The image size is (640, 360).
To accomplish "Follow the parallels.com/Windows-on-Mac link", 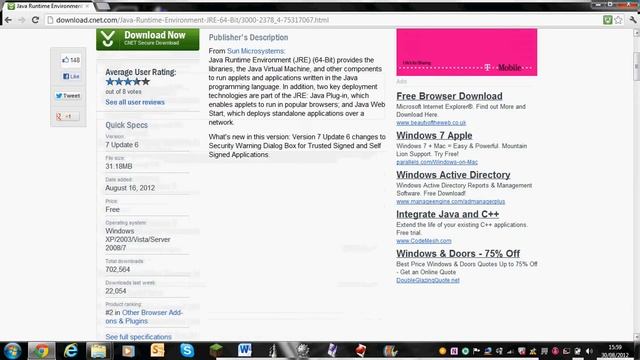I will point(437,162).
